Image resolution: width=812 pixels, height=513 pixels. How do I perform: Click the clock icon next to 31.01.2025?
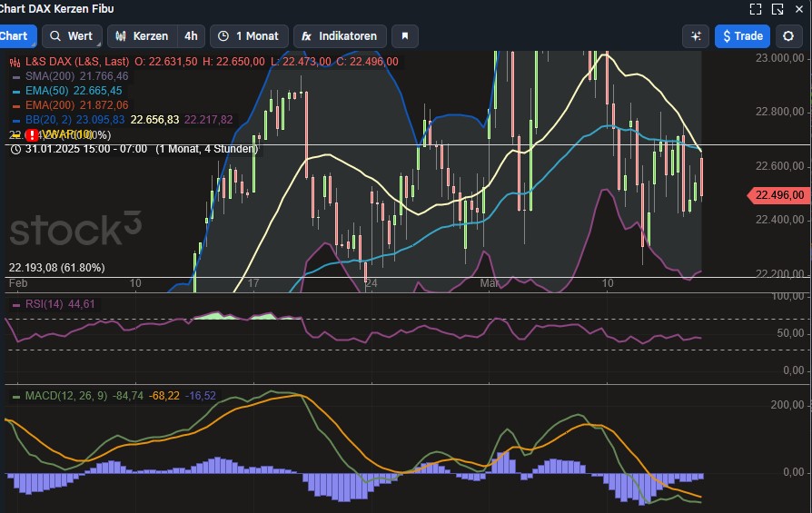(x=15, y=149)
